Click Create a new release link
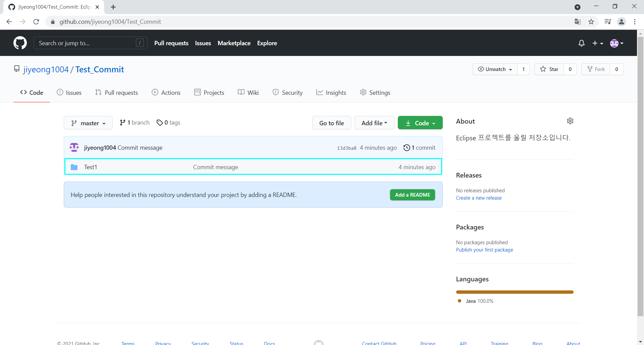The height and width of the screenshot is (345, 644). [479, 198]
